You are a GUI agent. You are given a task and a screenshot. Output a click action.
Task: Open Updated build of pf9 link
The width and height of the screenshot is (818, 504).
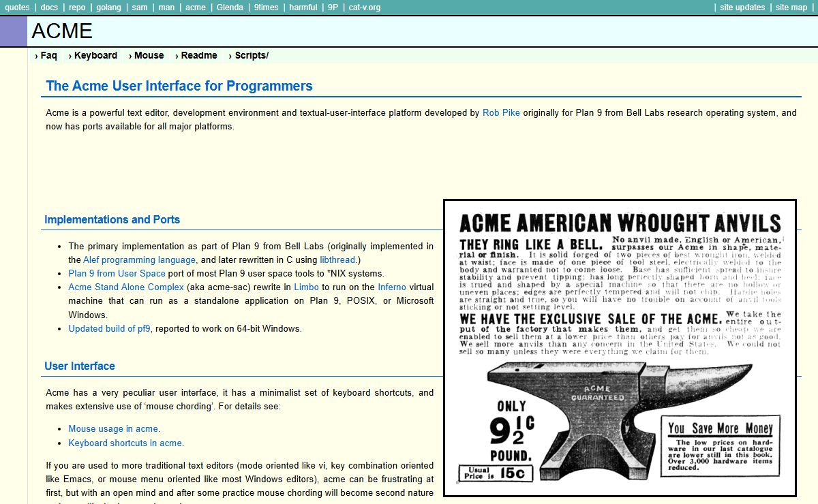[x=109, y=329]
